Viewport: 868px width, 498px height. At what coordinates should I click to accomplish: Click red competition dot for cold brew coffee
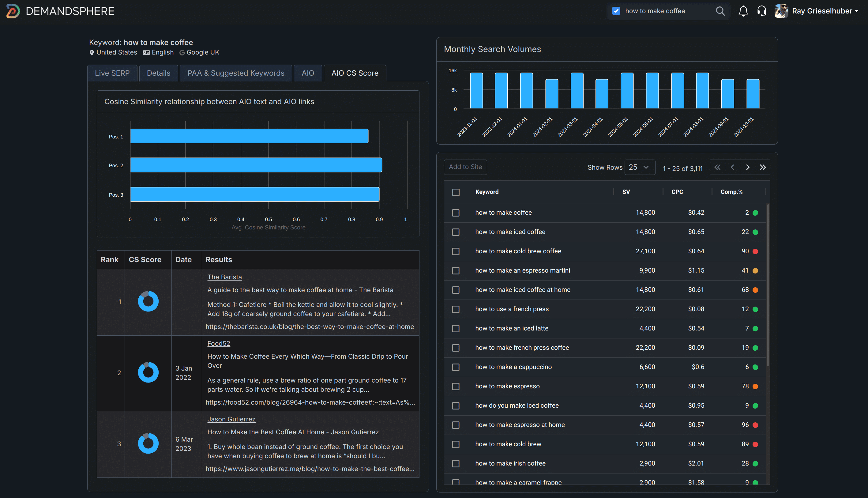[x=756, y=251]
